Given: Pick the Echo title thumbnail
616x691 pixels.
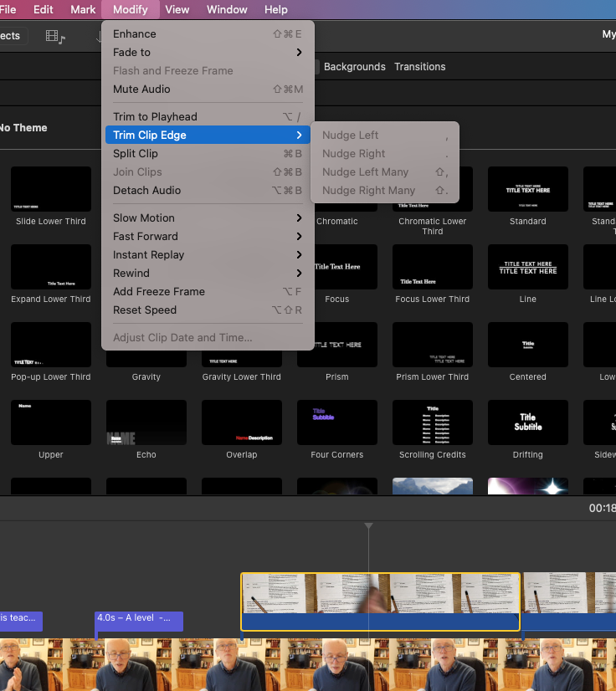Looking at the screenshot, I should coord(146,422).
